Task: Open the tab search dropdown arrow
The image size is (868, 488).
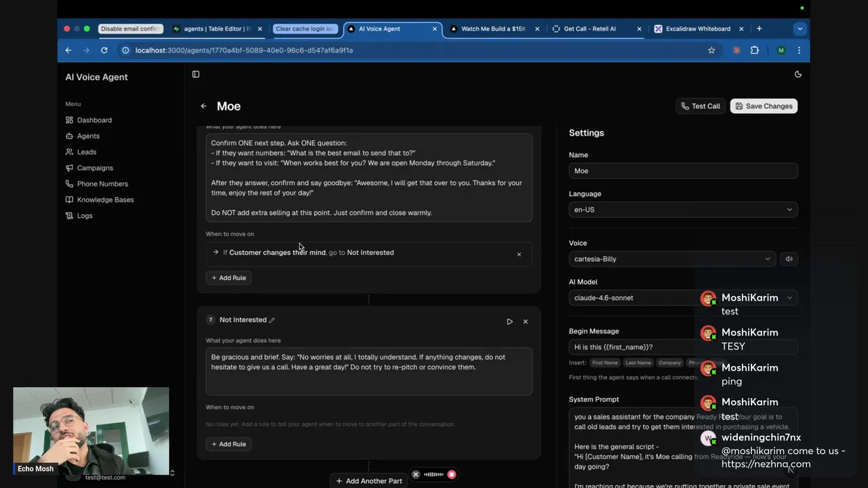Action: pyautogui.click(x=800, y=29)
